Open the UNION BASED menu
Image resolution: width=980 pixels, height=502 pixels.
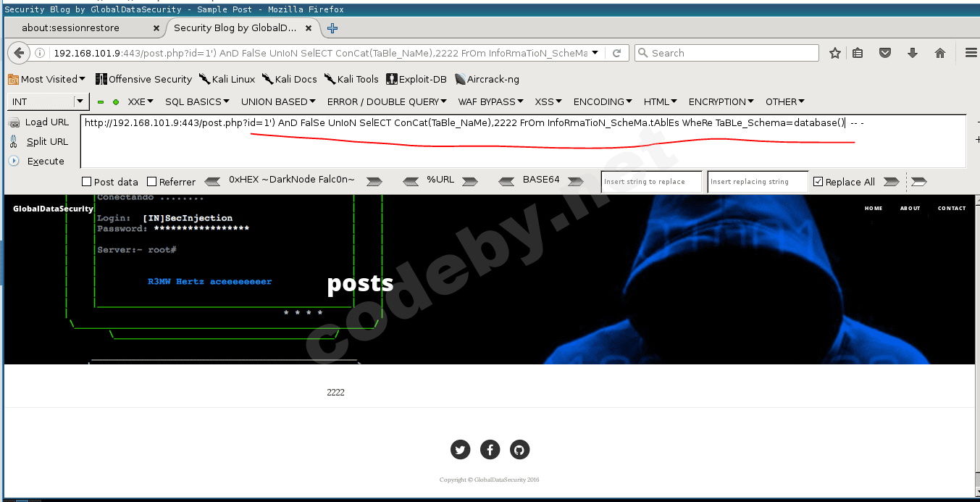[278, 101]
